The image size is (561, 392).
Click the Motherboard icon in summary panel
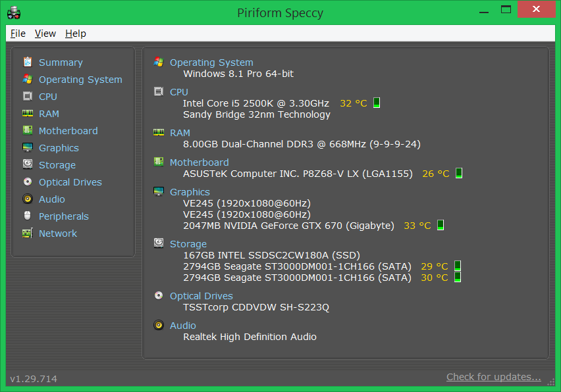(x=159, y=162)
